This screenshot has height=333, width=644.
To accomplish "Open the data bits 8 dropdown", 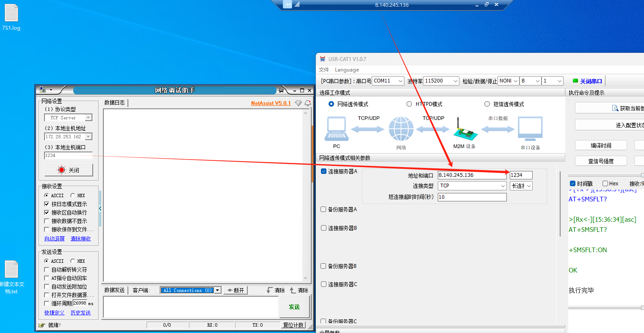I will tap(531, 81).
